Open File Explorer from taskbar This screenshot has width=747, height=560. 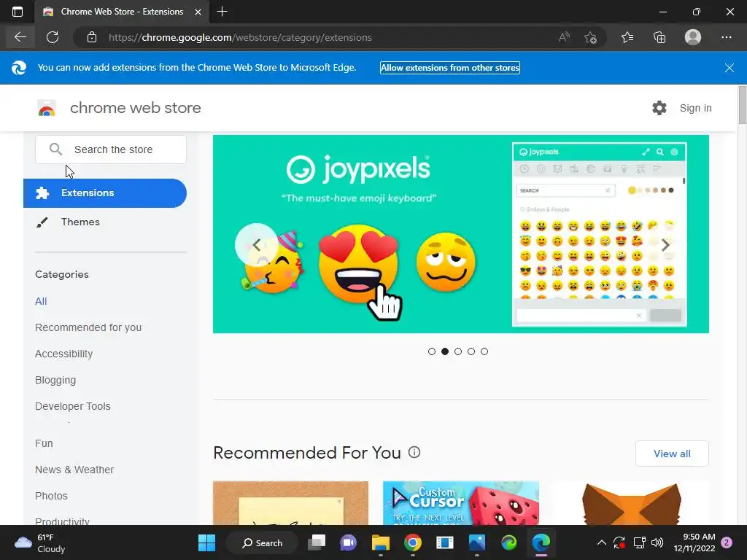pos(381,542)
